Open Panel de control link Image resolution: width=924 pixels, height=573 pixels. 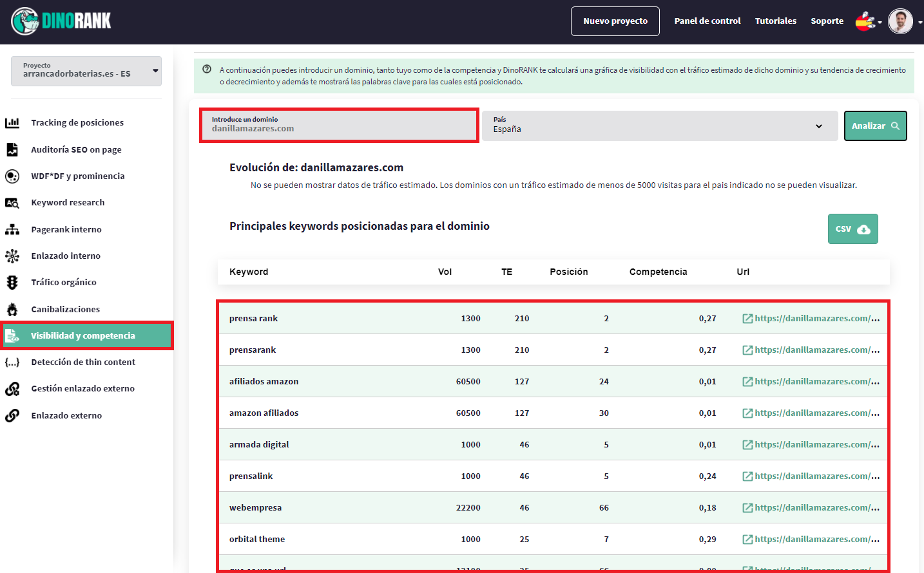[707, 21]
